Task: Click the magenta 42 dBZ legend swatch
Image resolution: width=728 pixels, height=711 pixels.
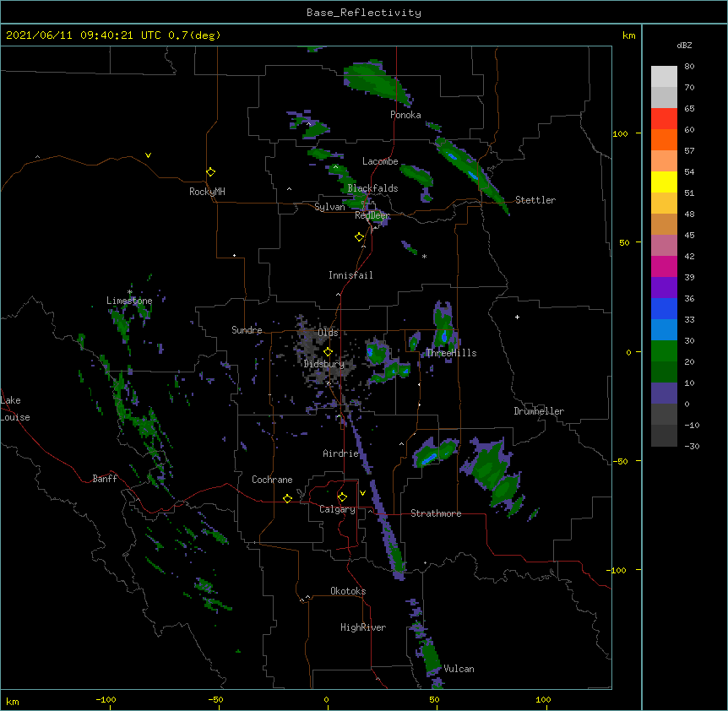Action: pyautogui.click(x=664, y=266)
